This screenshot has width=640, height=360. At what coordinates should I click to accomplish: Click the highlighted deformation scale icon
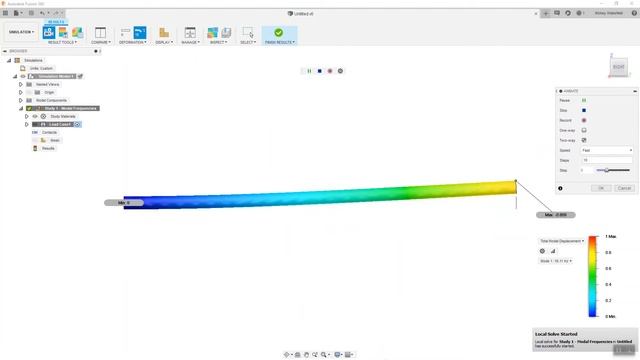[x=140, y=32]
